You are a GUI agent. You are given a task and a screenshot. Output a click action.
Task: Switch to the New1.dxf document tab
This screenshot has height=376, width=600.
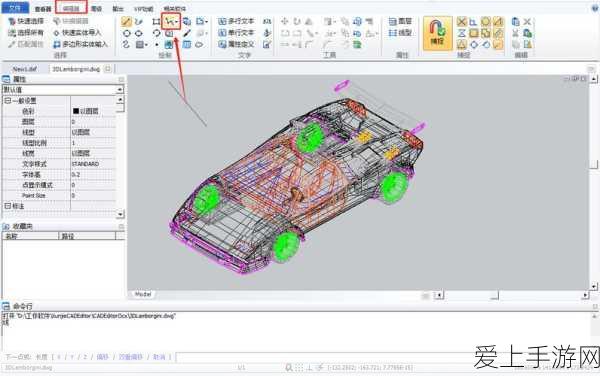point(24,69)
